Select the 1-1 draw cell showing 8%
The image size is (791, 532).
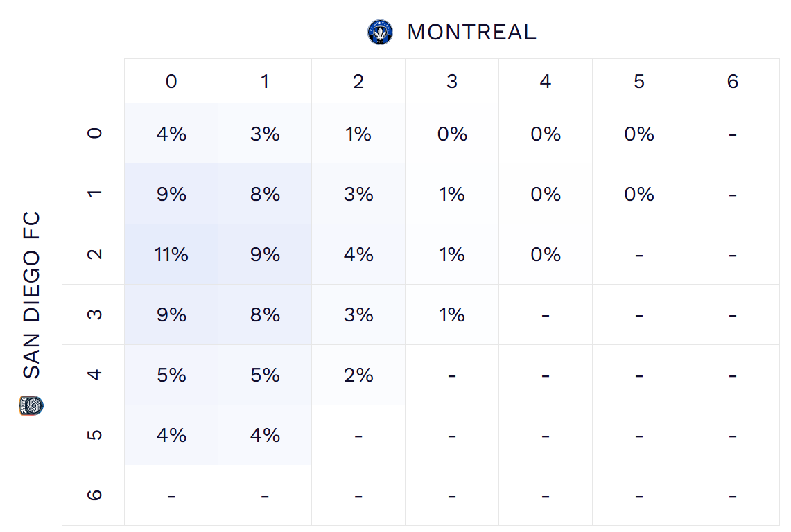pos(265,194)
